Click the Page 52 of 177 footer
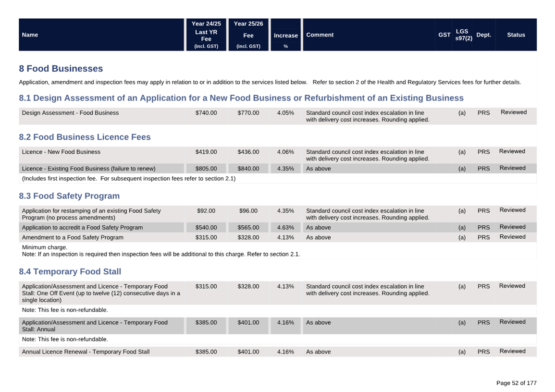Viewport: 555px width, 392px height. pyautogui.click(x=516, y=383)
